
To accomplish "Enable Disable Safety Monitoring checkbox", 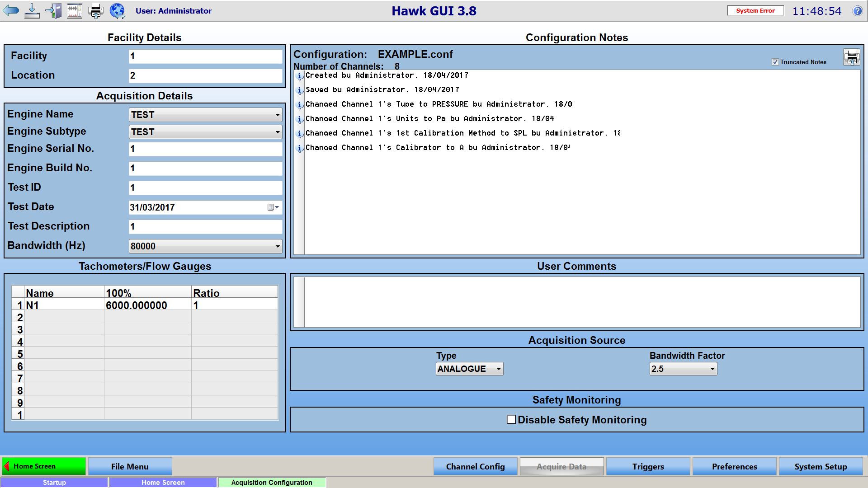I will point(511,419).
